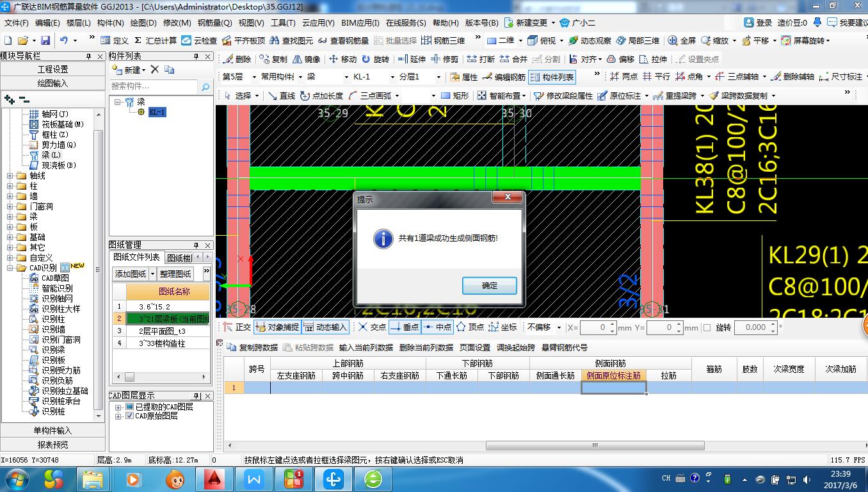Open the 钢筋量(Q) menu
This screenshot has width=868, height=492.
214,22
